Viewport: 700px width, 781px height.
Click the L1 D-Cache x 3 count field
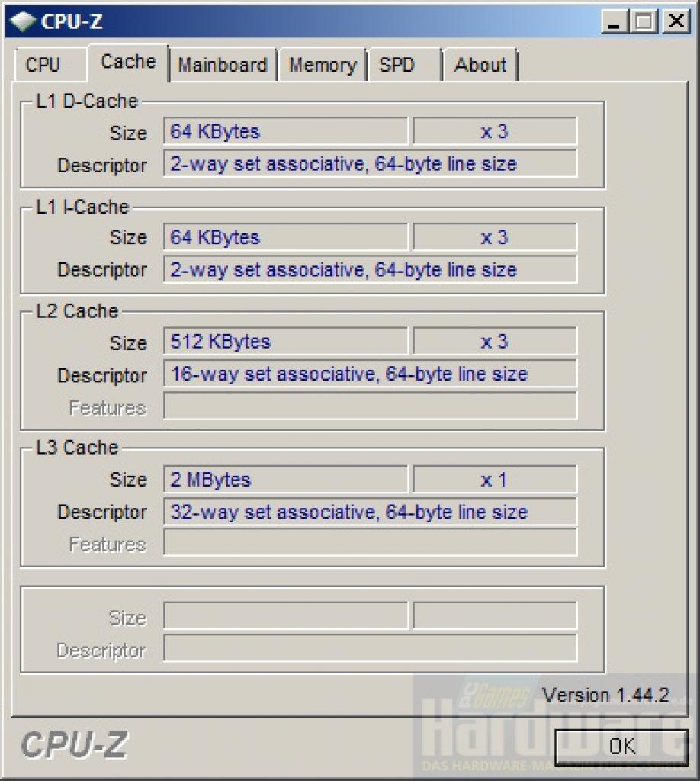click(x=494, y=131)
